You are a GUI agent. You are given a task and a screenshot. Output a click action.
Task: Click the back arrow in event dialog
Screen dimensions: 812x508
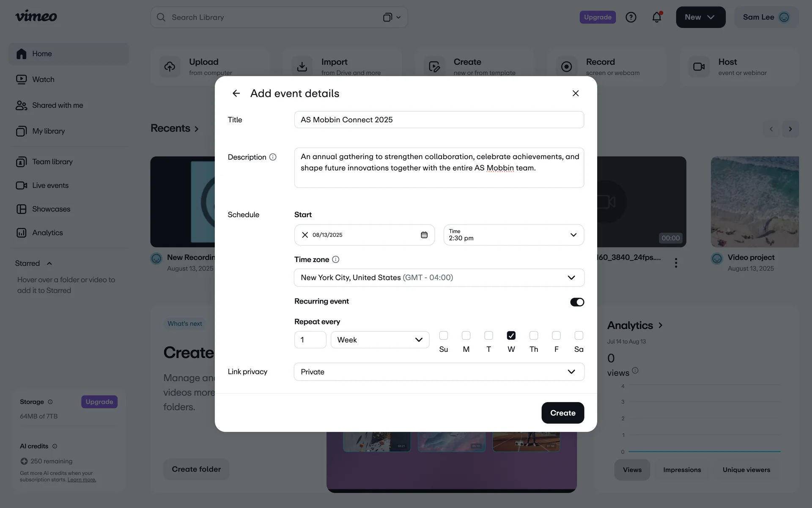[236, 93]
